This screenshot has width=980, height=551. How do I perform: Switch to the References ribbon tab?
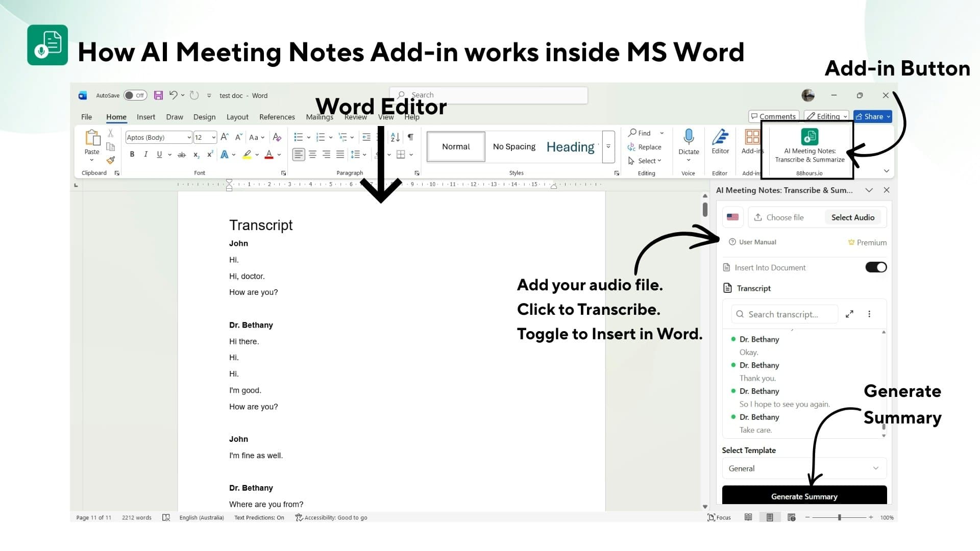tap(277, 116)
